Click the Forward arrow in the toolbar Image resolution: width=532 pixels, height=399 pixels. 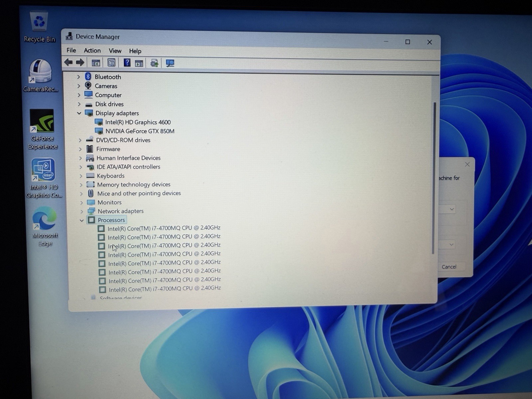click(x=80, y=62)
